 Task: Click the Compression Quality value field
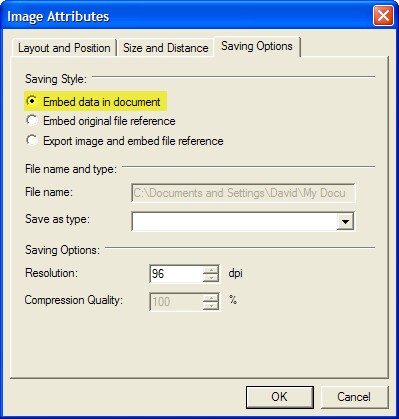coord(176,302)
